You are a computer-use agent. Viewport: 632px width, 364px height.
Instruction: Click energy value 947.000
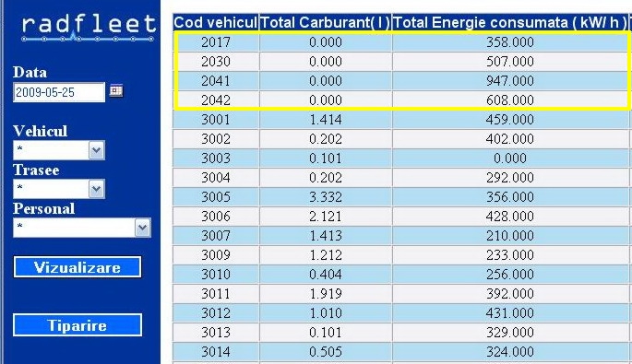click(x=510, y=80)
